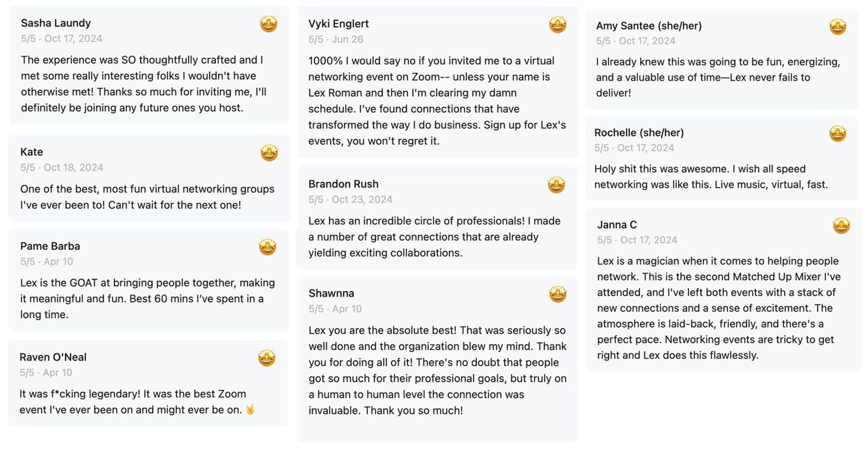Click star-struck emoji on Rochelle's review
This screenshot has width=868, height=450.
(838, 133)
